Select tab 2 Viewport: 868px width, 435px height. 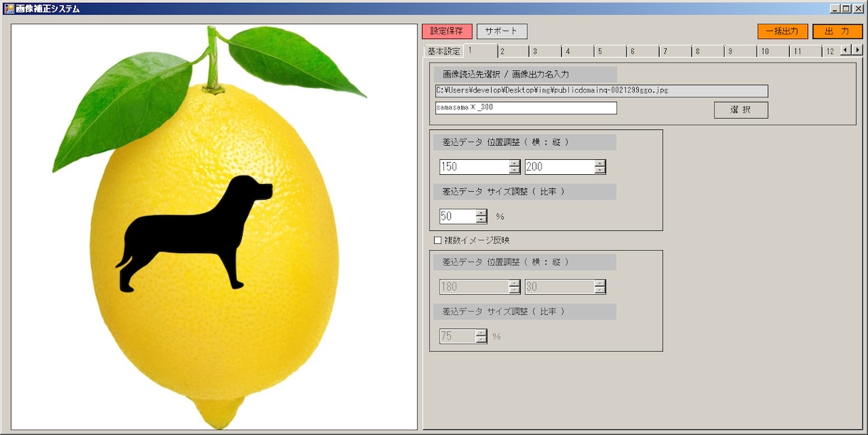point(512,51)
